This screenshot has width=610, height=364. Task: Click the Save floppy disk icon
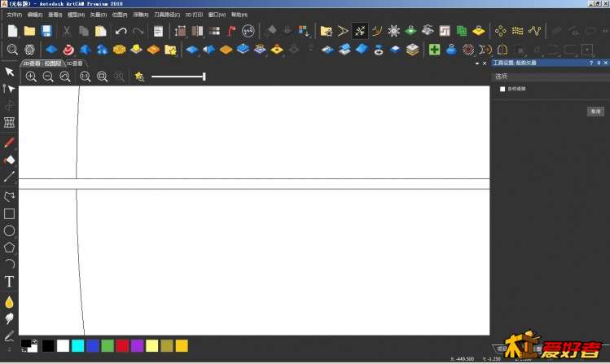[x=46, y=31]
